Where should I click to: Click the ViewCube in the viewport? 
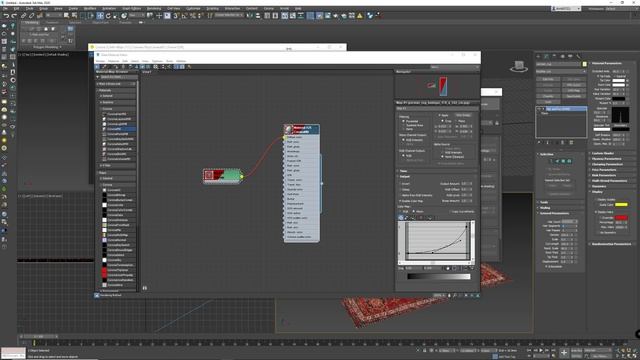(519, 66)
